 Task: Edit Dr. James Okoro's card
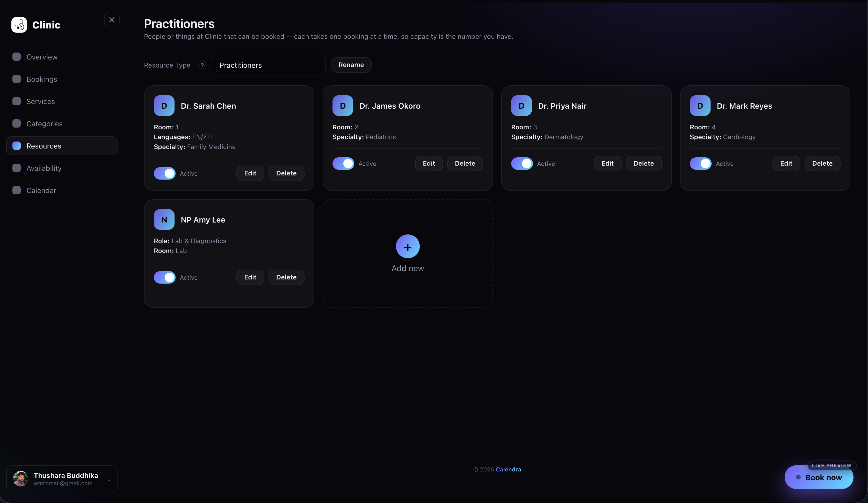tap(429, 164)
